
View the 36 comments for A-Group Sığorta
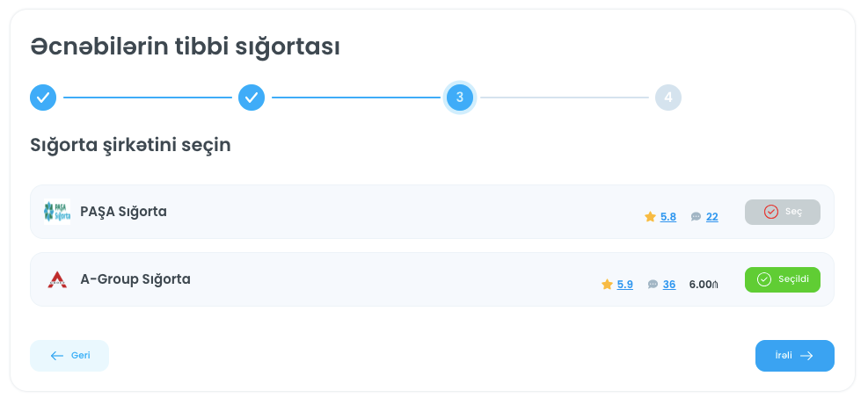669,285
